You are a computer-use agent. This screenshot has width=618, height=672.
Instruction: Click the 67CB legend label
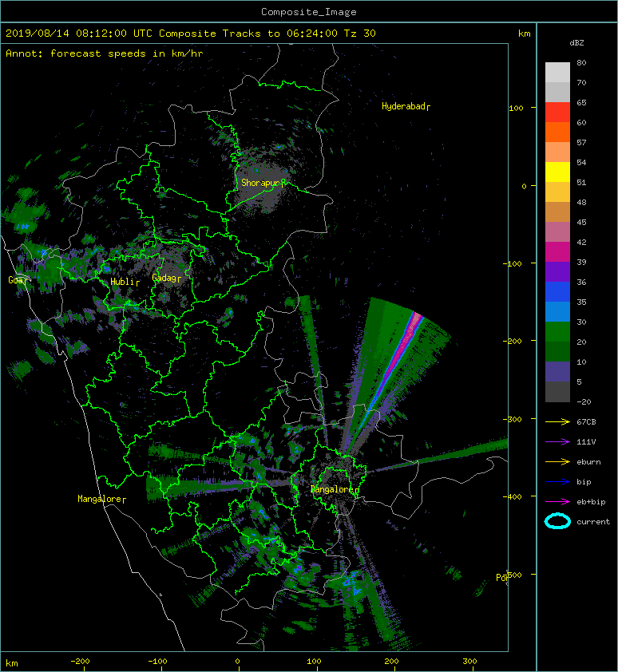click(x=586, y=421)
